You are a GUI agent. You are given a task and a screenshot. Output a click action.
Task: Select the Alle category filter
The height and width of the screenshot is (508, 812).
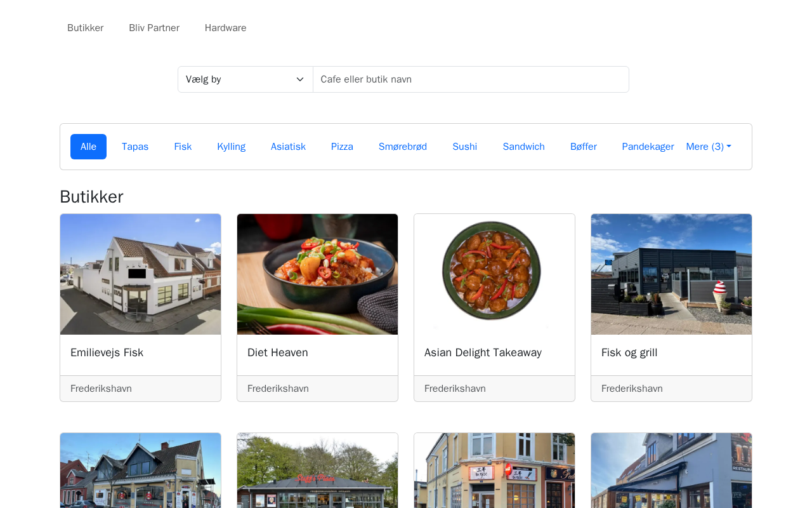coord(88,147)
